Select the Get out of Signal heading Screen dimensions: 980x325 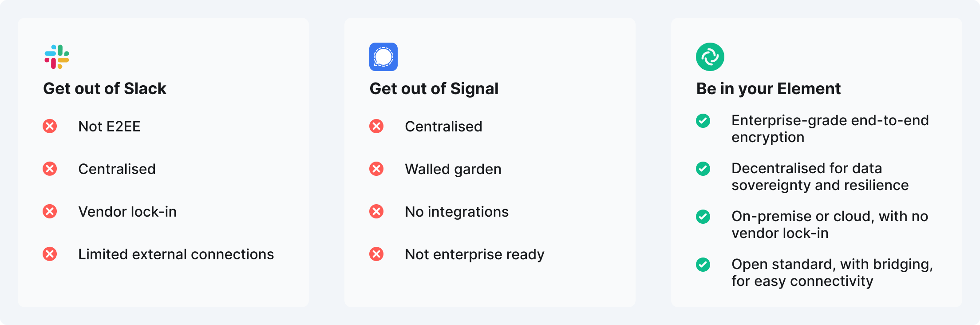[x=434, y=89]
